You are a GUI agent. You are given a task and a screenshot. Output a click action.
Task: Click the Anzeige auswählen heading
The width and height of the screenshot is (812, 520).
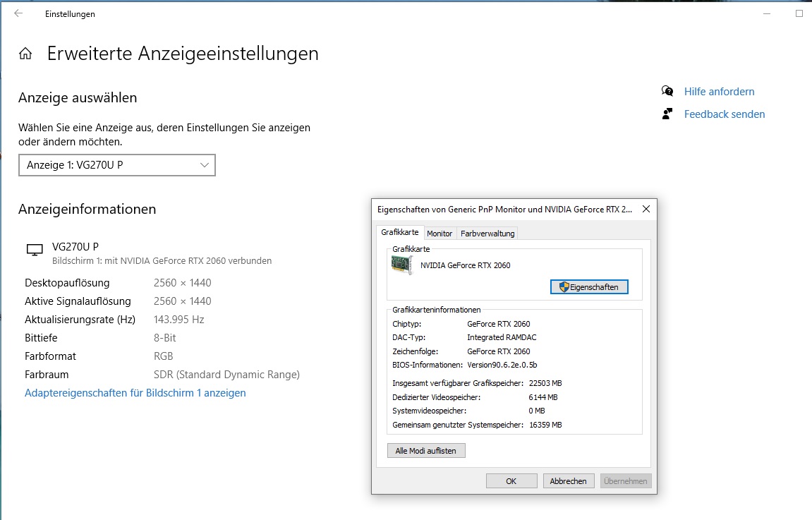78,98
